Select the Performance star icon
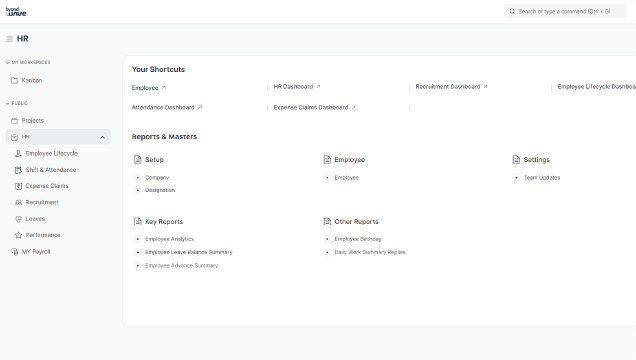Viewport: 636px width, 360px height. coord(18,235)
